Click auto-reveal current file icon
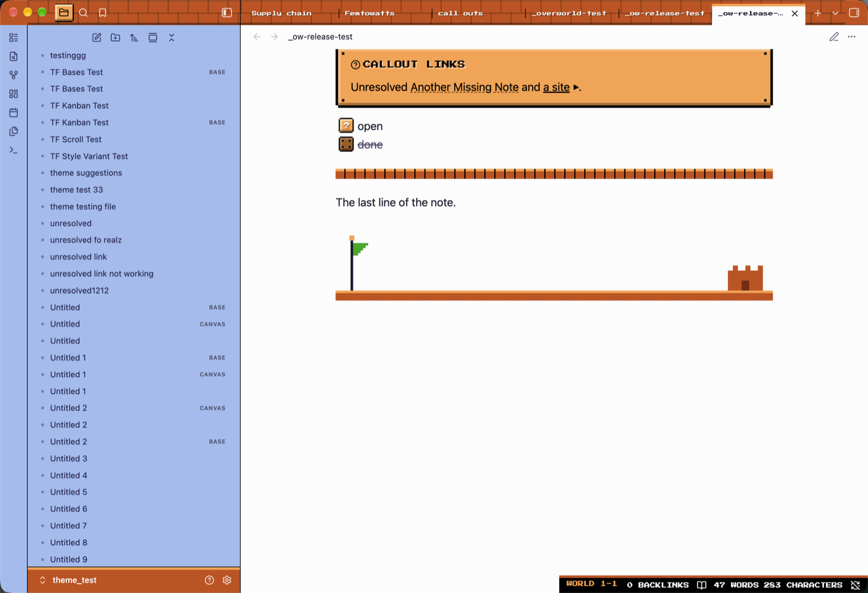Screen dimensions: 868x593 [153, 38]
